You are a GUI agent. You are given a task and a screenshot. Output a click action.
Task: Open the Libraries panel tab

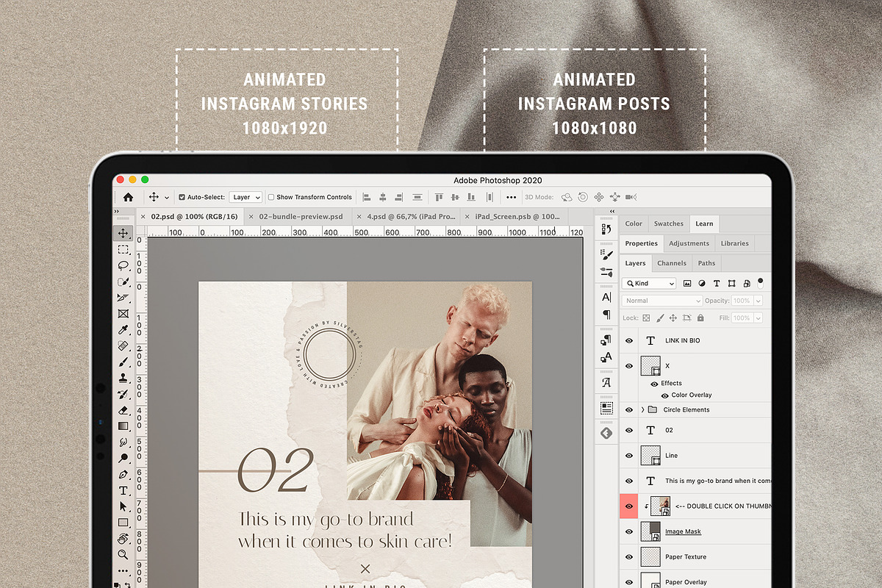click(734, 243)
